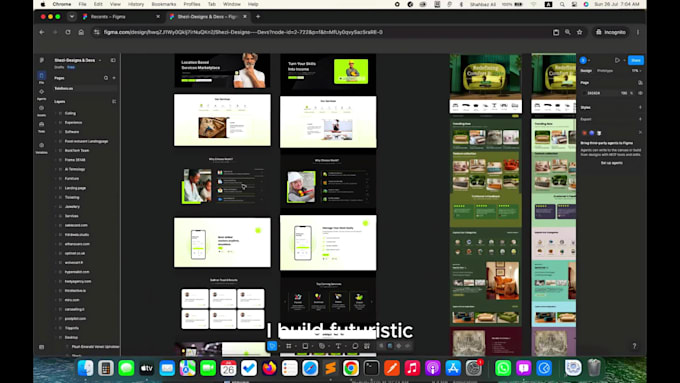Go back in Chrome
The width and height of the screenshot is (680, 383).
click(42, 32)
